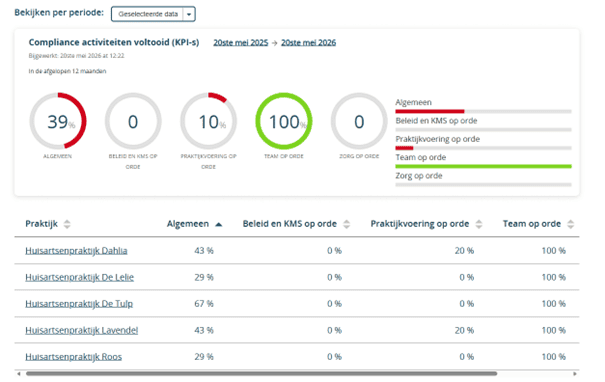
Task: Open the Geselecteerde data period dropdown
Action: [x=153, y=14]
